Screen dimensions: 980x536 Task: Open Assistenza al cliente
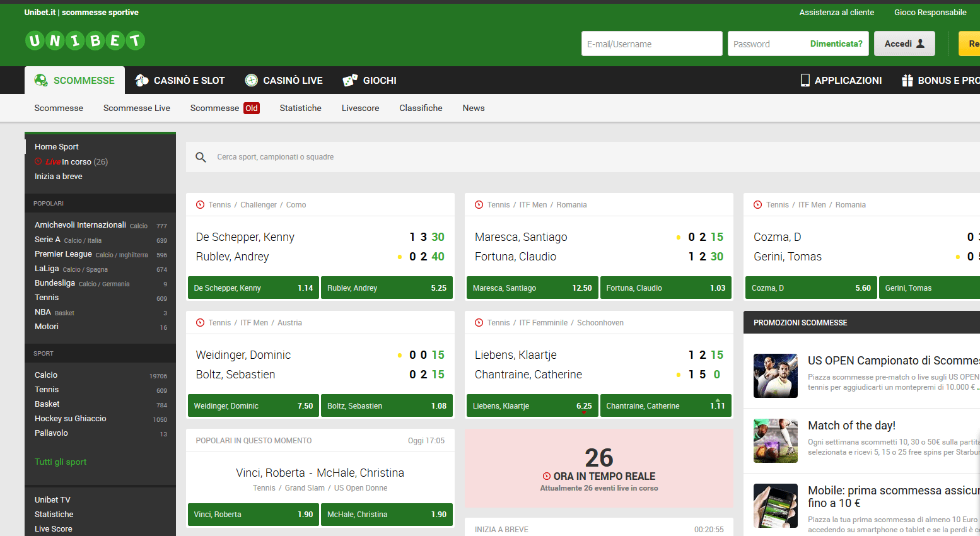point(837,12)
